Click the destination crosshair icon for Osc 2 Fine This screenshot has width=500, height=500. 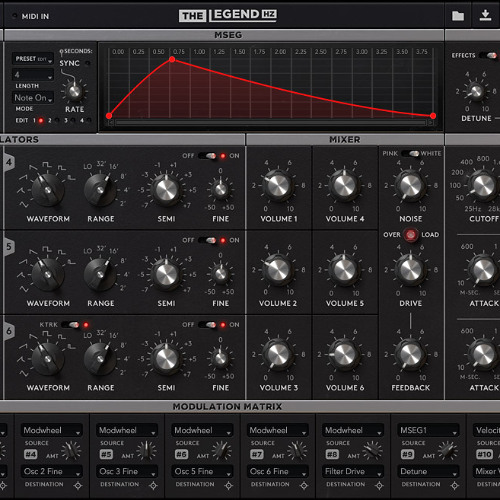point(78,486)
